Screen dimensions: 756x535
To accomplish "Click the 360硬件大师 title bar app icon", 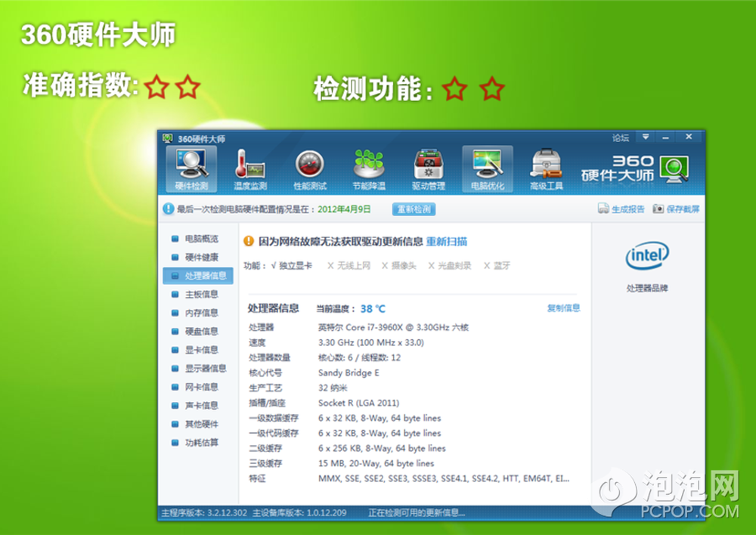I will (x=168, y=139).
